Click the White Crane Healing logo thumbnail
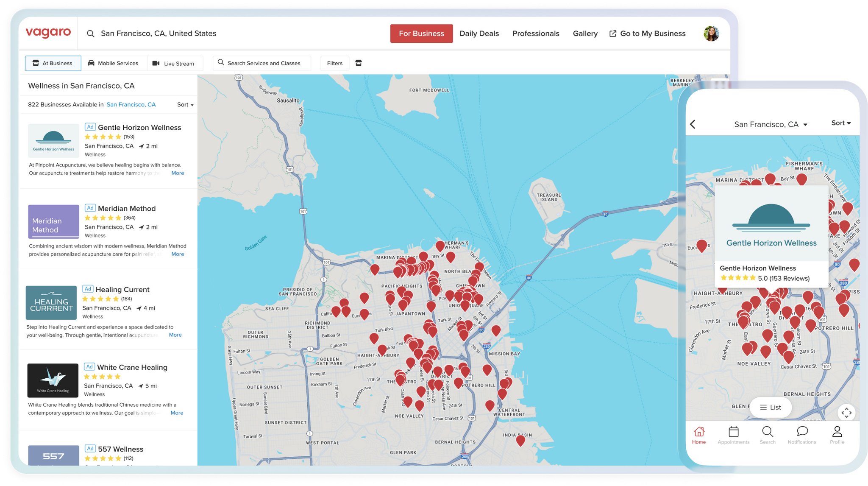The width and height of the screenshot is (868, 486). click(53, 380)
